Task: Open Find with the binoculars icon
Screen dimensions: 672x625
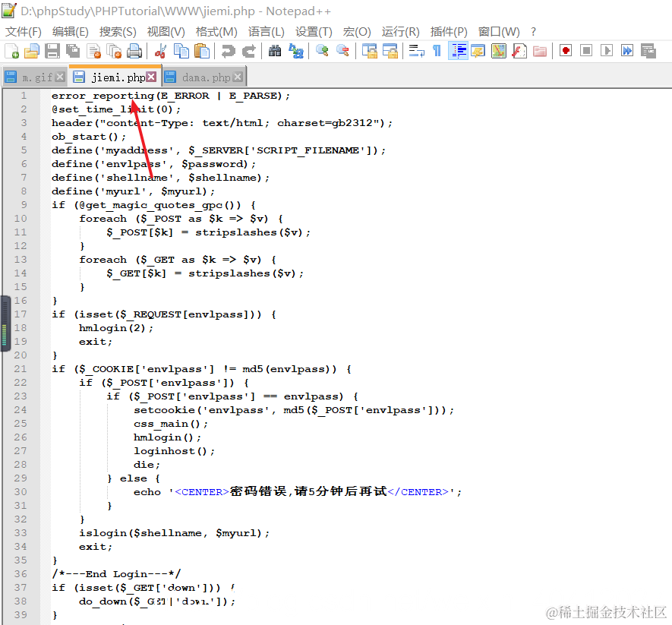Action: pos(275,51)
